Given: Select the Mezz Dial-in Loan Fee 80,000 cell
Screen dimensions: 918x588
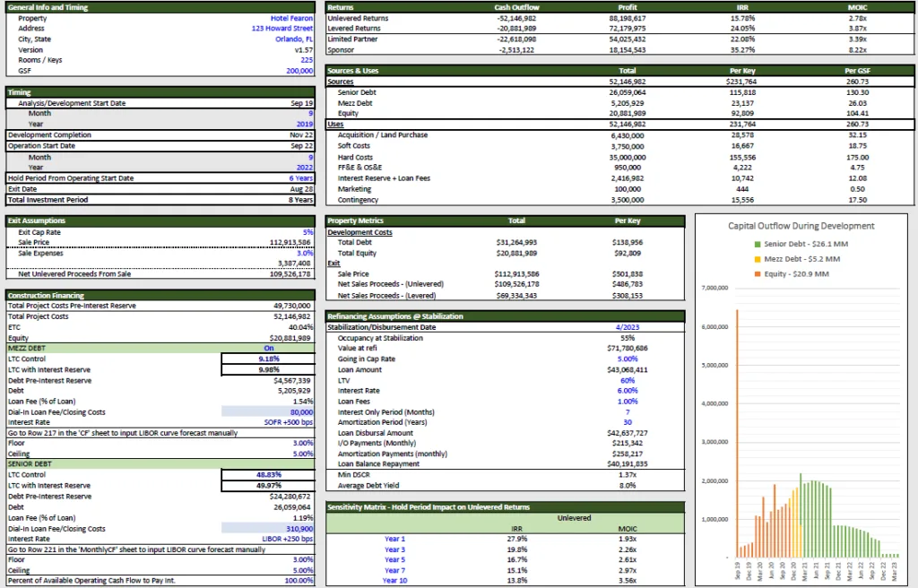Looking at the screenshot, I should click(268, 411).
